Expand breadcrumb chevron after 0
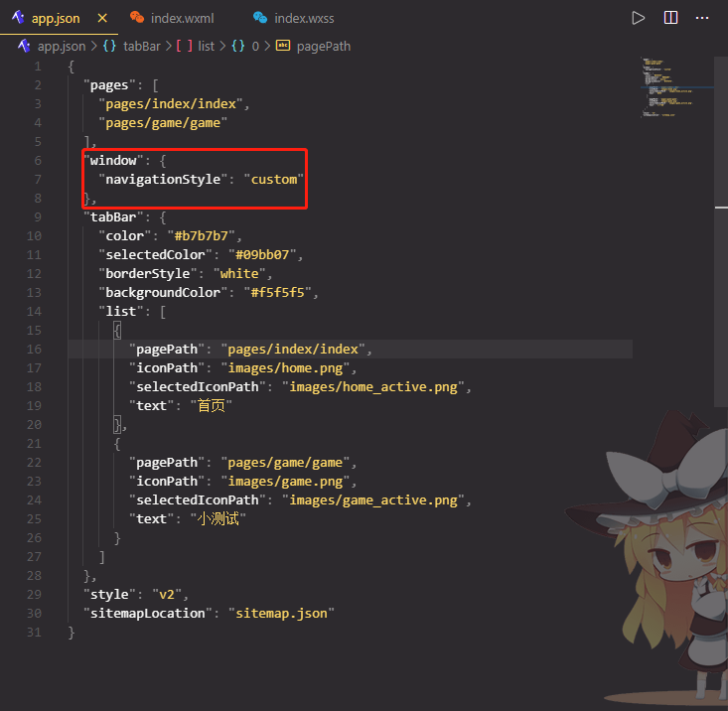This screenshot has height=711, width=728. click(x=267, y=47)
